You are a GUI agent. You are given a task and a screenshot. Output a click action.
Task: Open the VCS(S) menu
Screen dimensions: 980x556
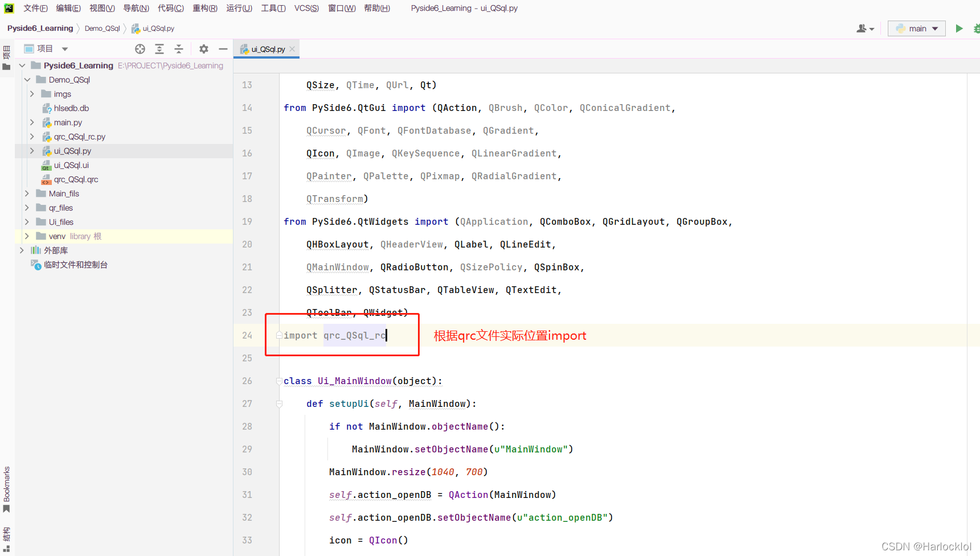click(306, 8)
